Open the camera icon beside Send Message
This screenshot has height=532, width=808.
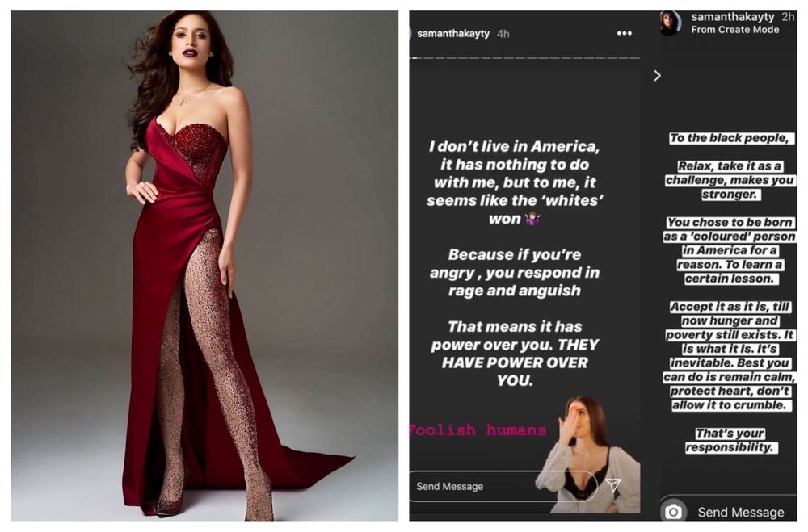coord(673,511)
